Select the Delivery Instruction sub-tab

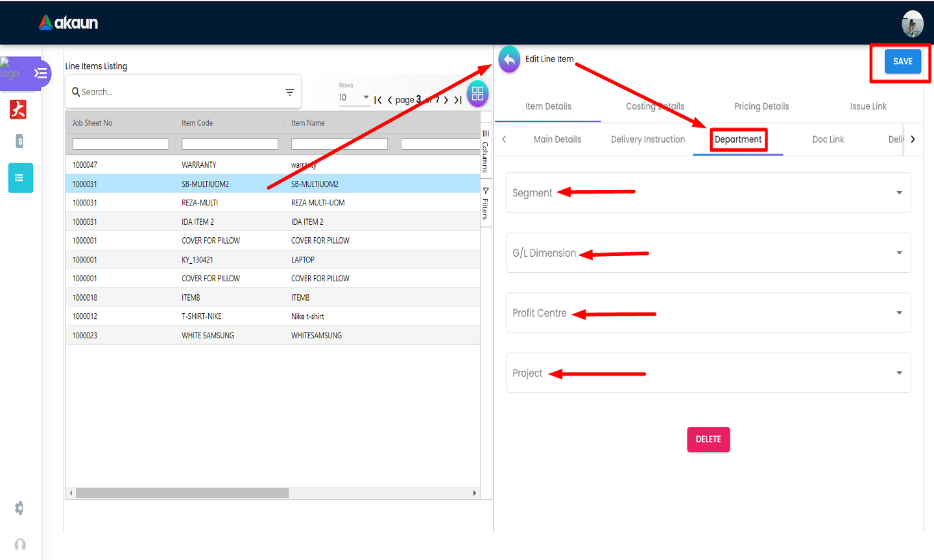point(647,139)
